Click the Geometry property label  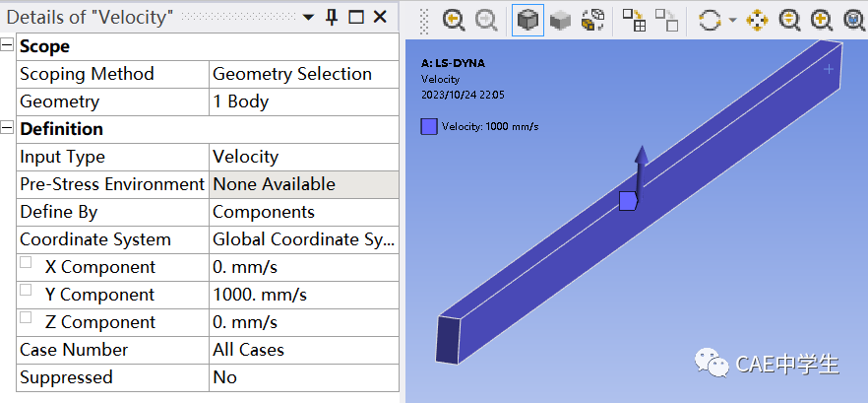59,102
